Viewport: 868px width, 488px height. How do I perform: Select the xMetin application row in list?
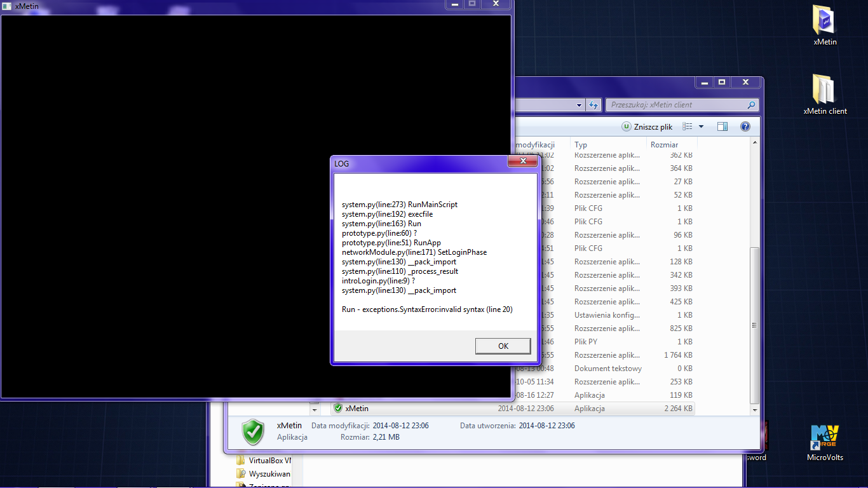pos(513,409)
